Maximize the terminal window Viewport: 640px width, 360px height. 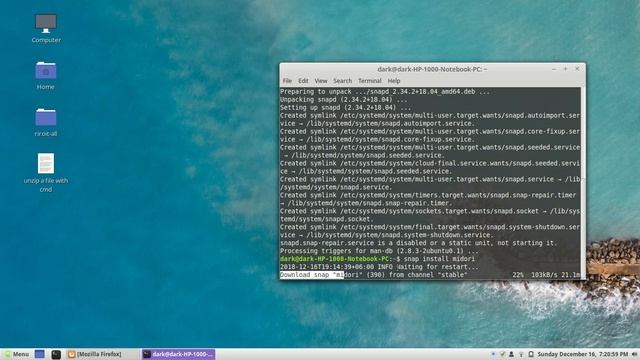pyautogui.click(x=565, y=69)
